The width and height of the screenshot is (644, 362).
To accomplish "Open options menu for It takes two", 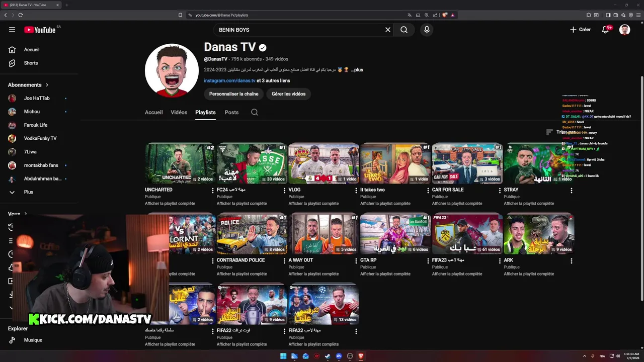I will click(x=428, y=191).
